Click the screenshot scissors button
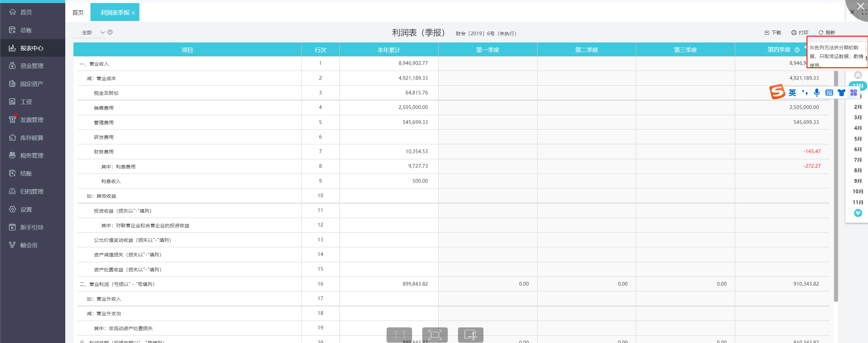The width and height of the screenshot is (868, 343). point(471,335)
